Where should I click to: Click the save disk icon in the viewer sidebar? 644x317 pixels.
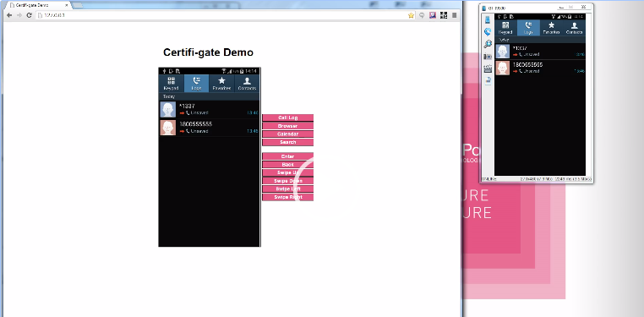click(x=488, y=80)
